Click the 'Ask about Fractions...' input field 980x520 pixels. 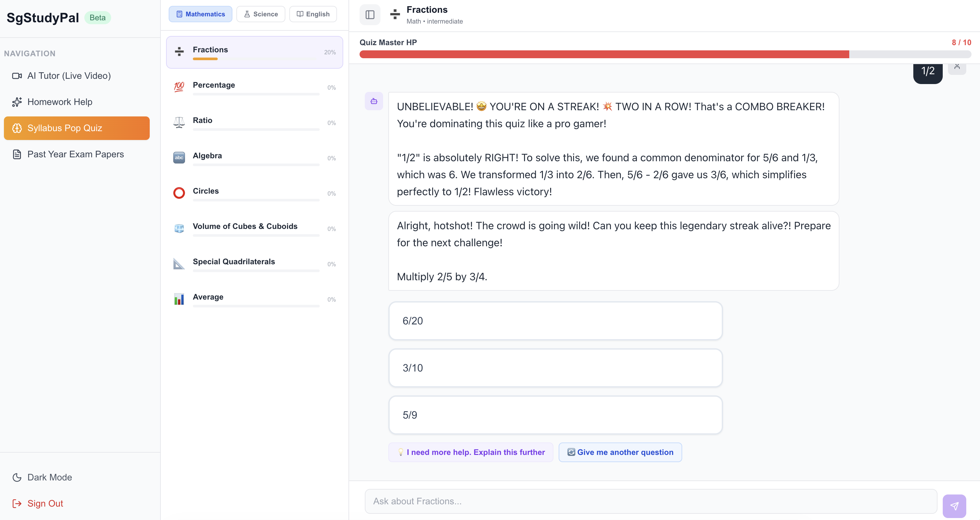coord(651,501)
